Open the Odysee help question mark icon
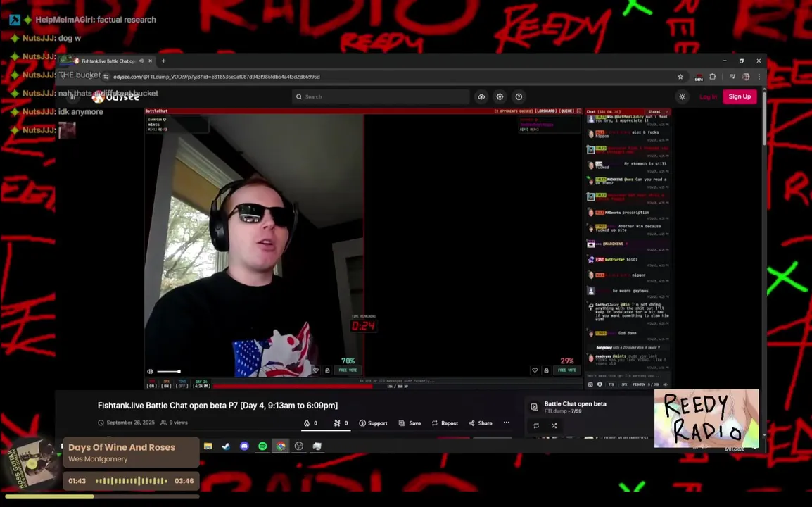The image size is (812, 507). pyautogui.click(x=519, y=97)
